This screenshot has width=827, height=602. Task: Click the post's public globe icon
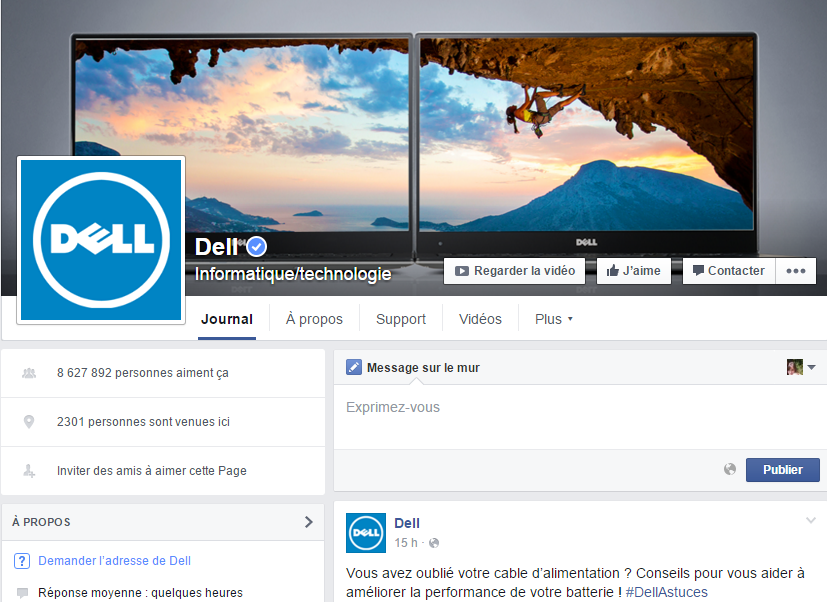tap(434, 543)
